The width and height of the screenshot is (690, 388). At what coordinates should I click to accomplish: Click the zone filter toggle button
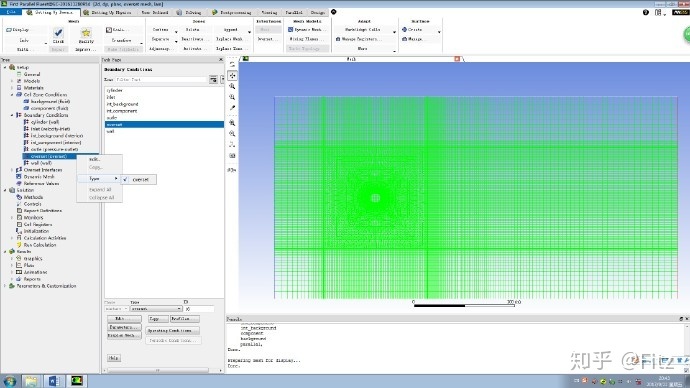pos(213,80)
